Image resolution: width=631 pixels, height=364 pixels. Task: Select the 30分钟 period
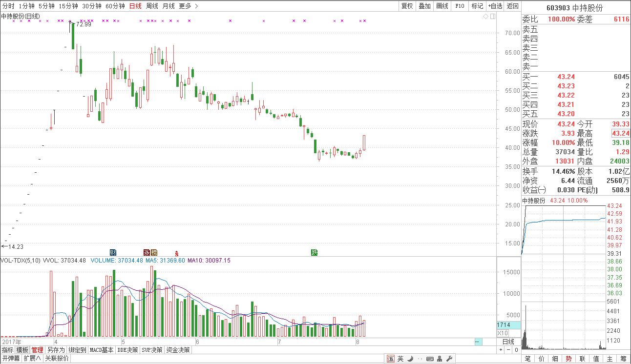92,6
